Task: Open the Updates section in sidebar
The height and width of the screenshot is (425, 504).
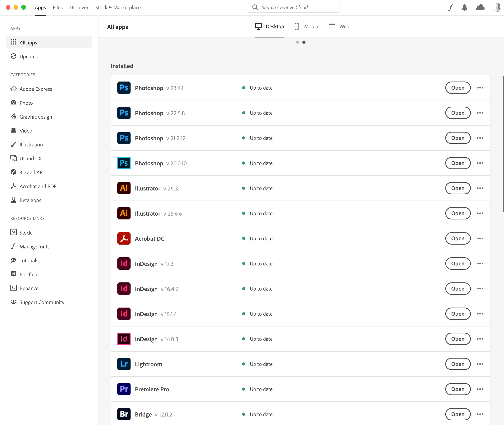Action: click(28, 56)
